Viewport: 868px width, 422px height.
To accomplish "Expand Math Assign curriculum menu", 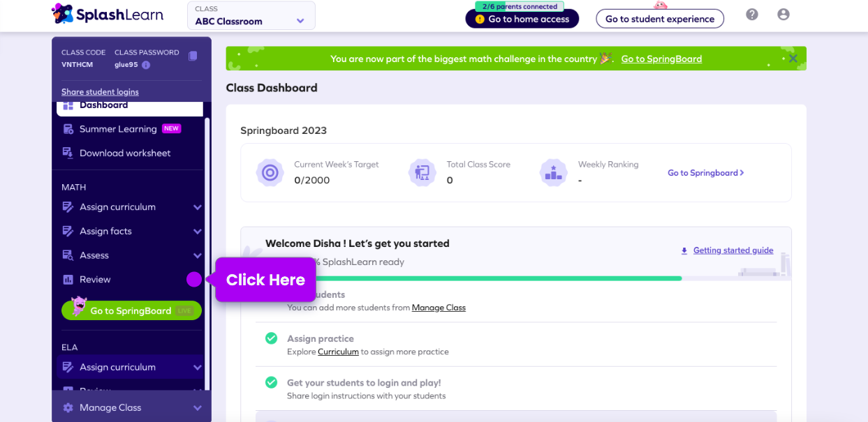I will point(197,207).
